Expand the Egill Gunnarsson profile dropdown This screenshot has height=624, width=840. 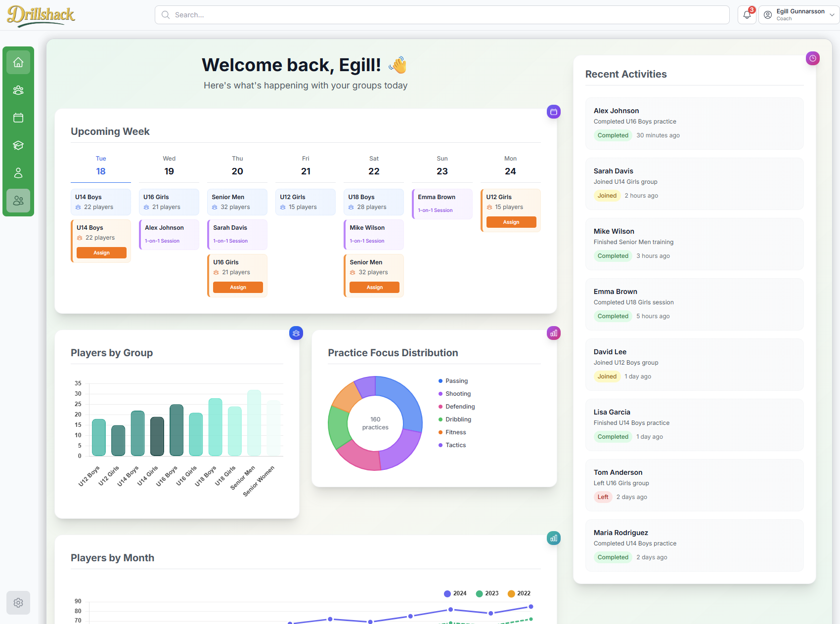pos(797,14)
